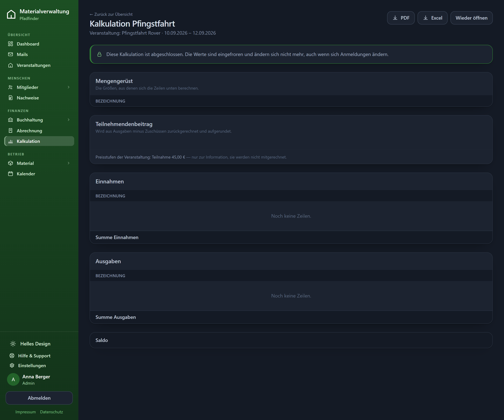Open Kalender in the sidebar
This screenshot has height=420, width=504.
pos(39,174)
